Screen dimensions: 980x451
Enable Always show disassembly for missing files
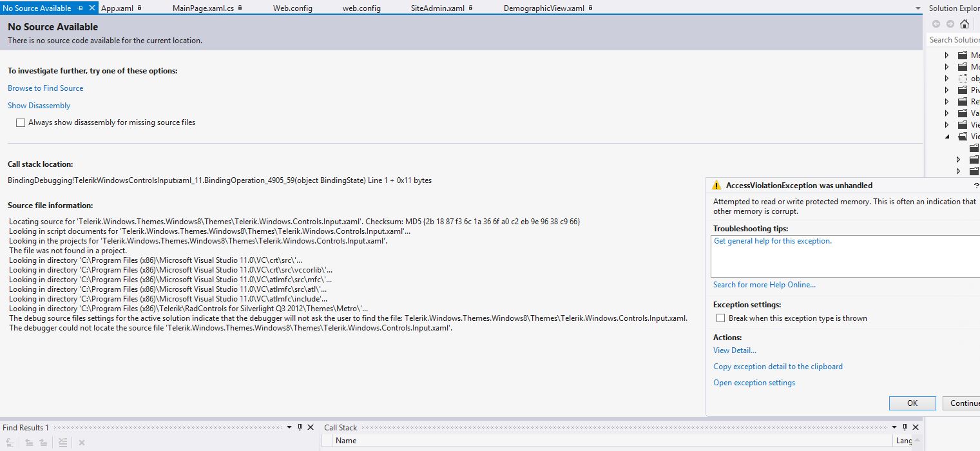(21, 122)
